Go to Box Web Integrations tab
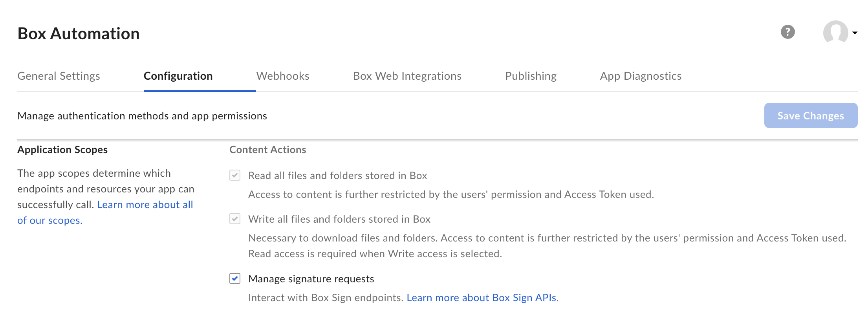Screen dimensions: 868x311 (x=407, y=76)
